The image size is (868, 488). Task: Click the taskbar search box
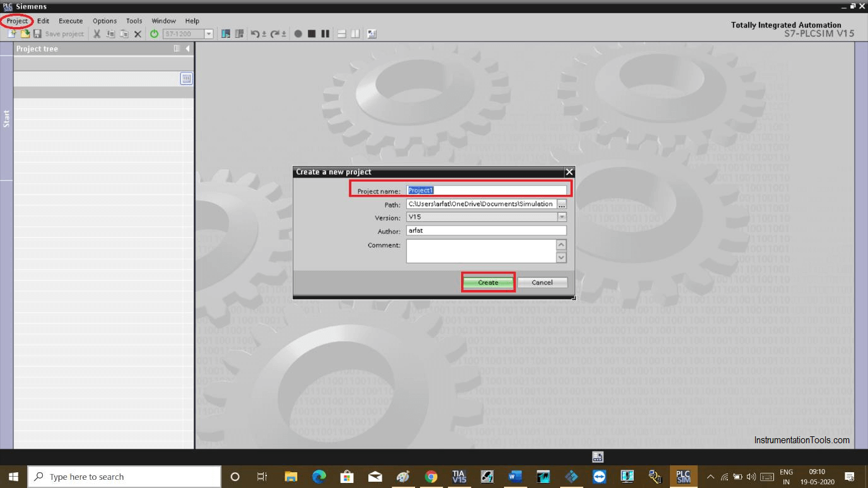pyautogui.click(x=124, y=477)
